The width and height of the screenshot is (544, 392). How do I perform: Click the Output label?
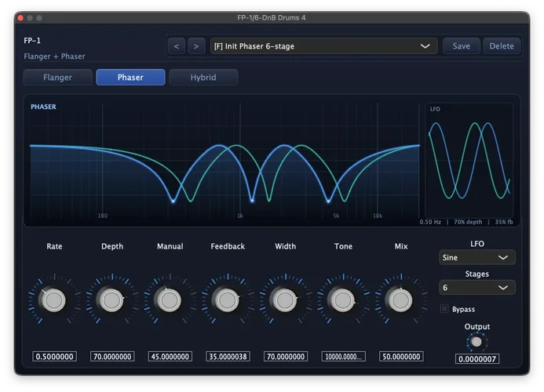pyautogui.click(x=477, y=326)
